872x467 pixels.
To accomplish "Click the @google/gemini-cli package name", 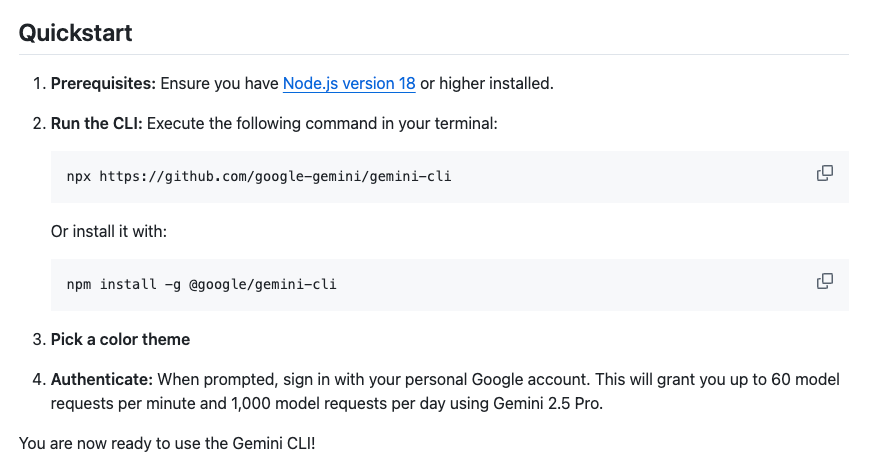I will pos(262,284).
